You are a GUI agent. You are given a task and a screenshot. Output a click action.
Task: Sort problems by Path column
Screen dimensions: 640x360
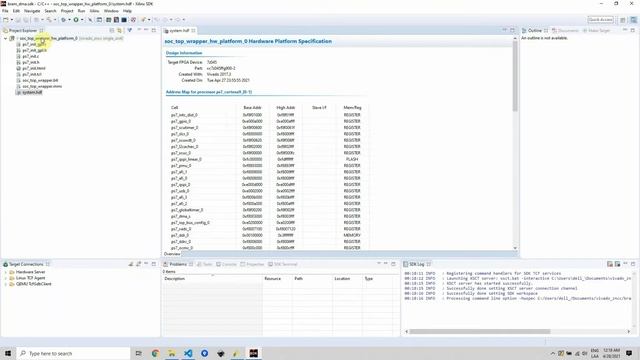[312, 278]
